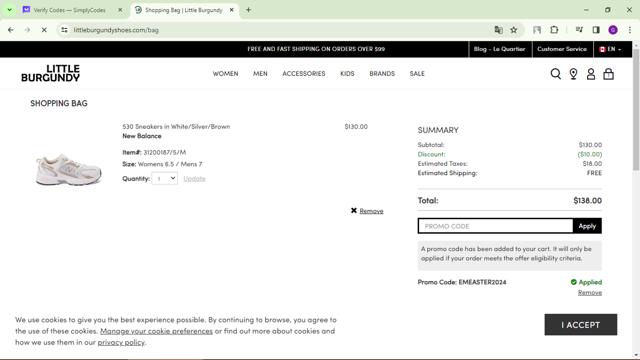640x360 pixels.
Task: Open a new browser tab
Action: tap(248, 10)
